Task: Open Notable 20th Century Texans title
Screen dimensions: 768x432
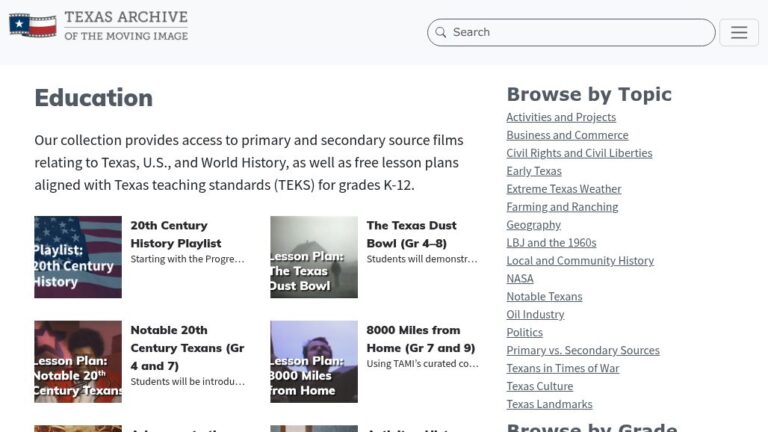Action: (x=187, y=348)
